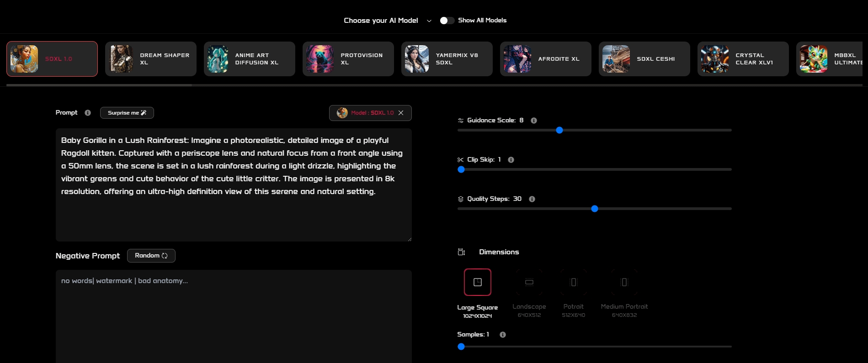Select the Portrait 512x640 dimension icon
Viewport: 868px width, 363px height.
573,282
